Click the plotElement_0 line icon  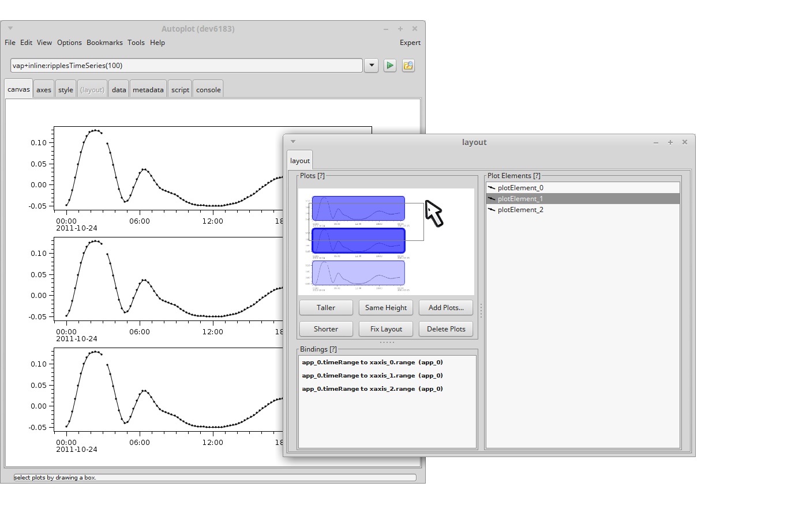pos(492,188)
